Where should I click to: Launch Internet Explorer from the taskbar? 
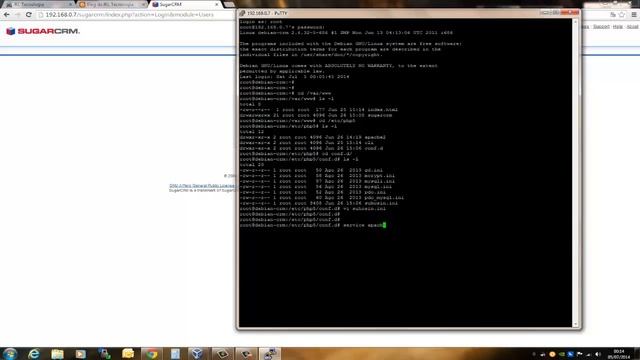point(33,353)
